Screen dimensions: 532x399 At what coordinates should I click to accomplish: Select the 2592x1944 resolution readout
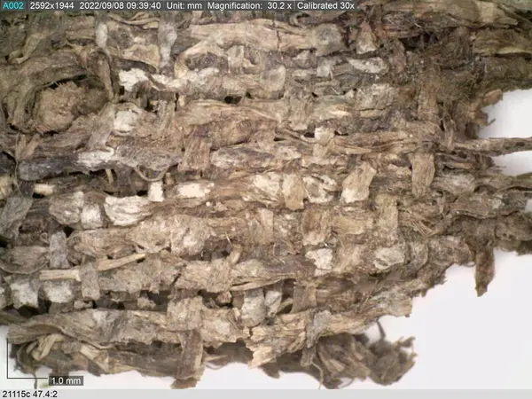coord(52,5)
